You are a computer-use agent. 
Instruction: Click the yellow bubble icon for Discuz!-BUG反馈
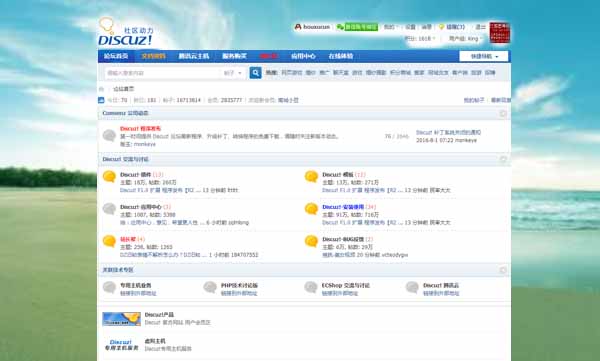click(311, 241)
